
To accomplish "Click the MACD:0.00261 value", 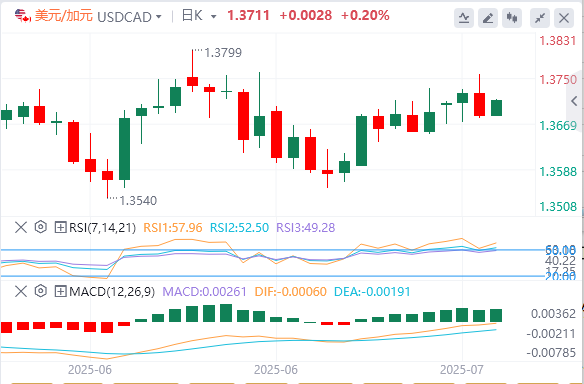I will click(x=204, y=292).
